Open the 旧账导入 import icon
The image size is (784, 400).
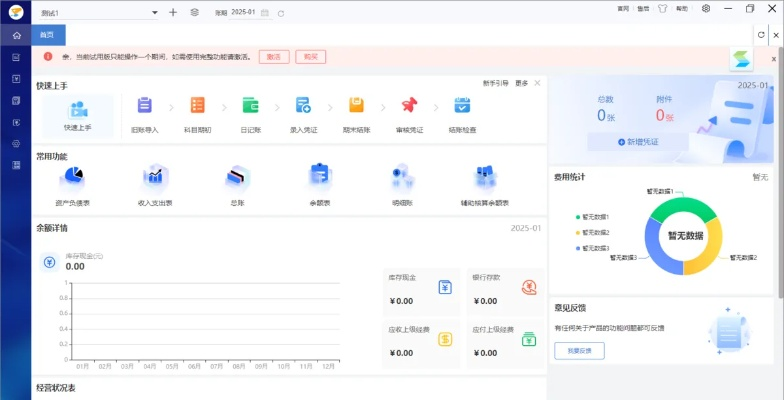(145, 106)
